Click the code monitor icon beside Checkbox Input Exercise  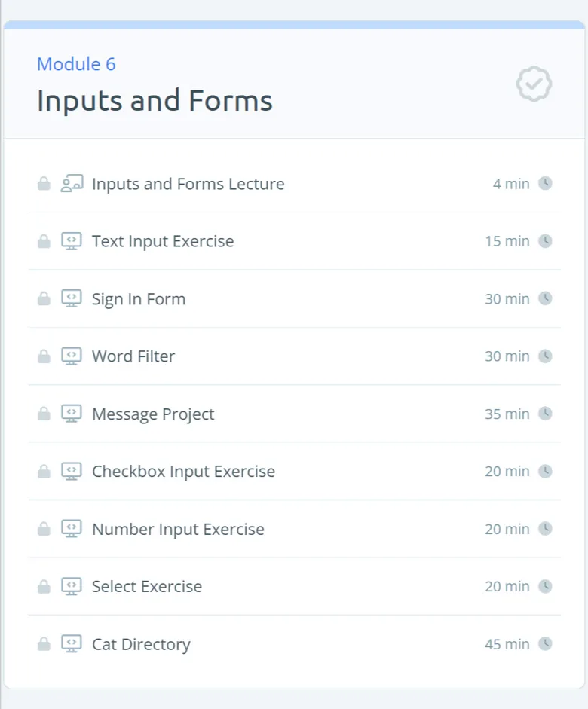click(72, 471)
